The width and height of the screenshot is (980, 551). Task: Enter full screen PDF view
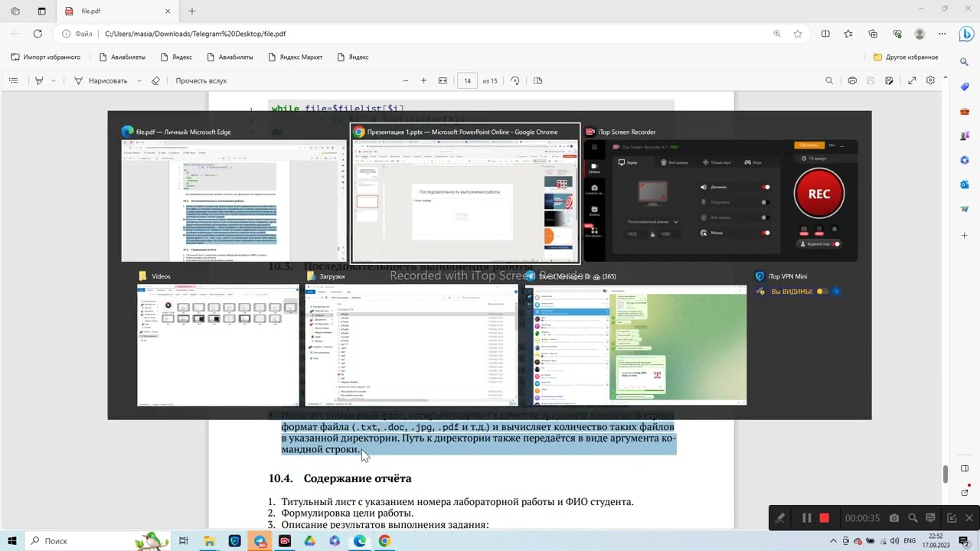[912, 80]
